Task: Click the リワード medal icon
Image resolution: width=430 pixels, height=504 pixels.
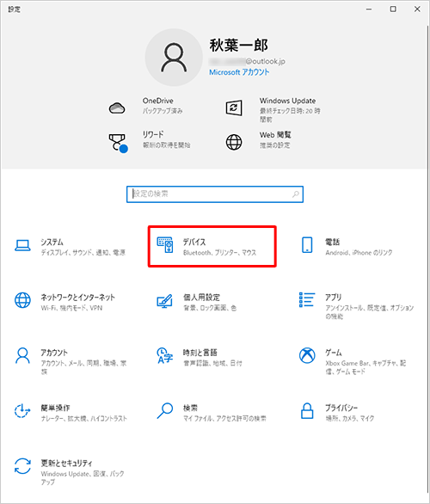Action: coord(118,143)
